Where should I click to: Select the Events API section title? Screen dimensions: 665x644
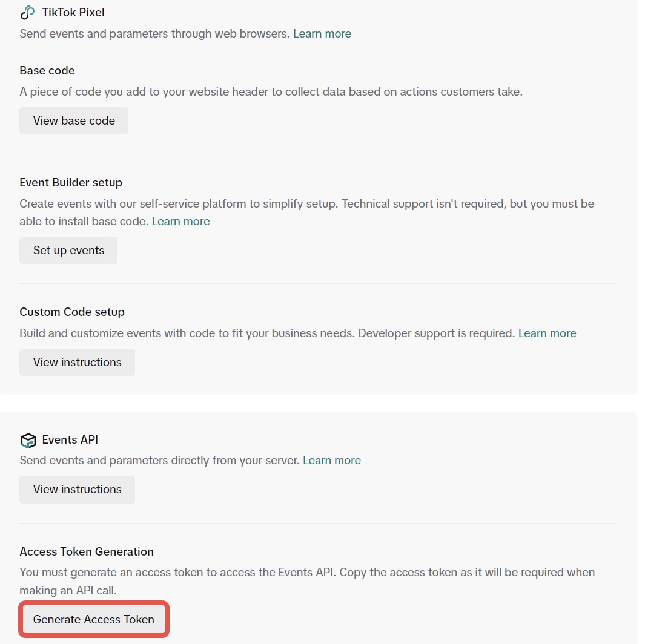pyautogui.click(x=70, y=439)
